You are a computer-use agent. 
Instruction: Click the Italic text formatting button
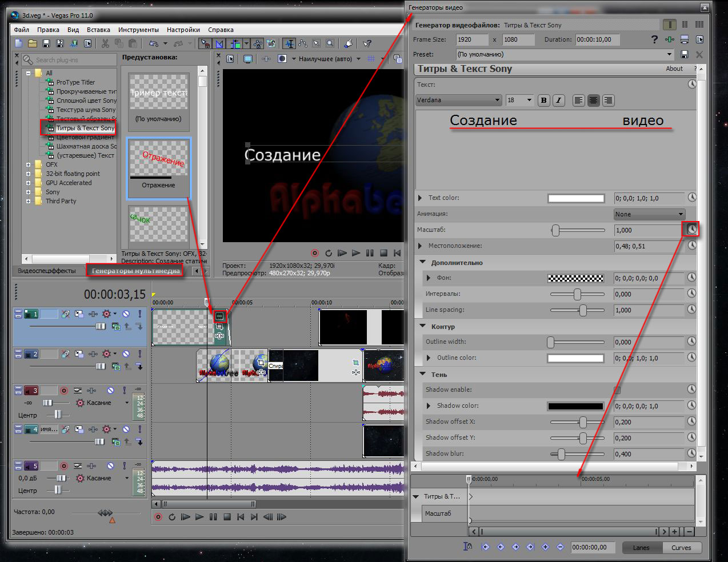(x=558, y=101)
